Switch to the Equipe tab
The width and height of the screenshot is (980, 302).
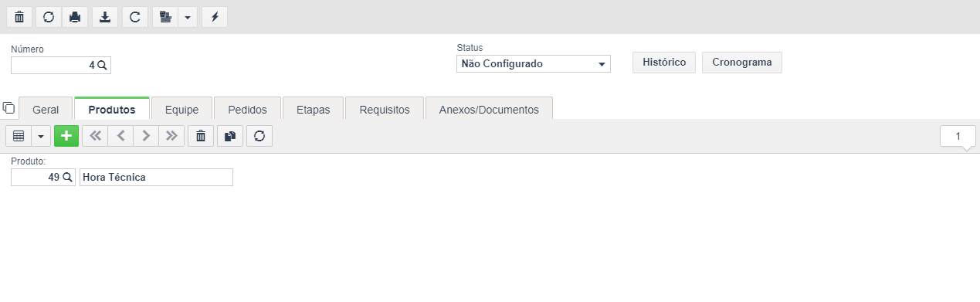point(182,110)
